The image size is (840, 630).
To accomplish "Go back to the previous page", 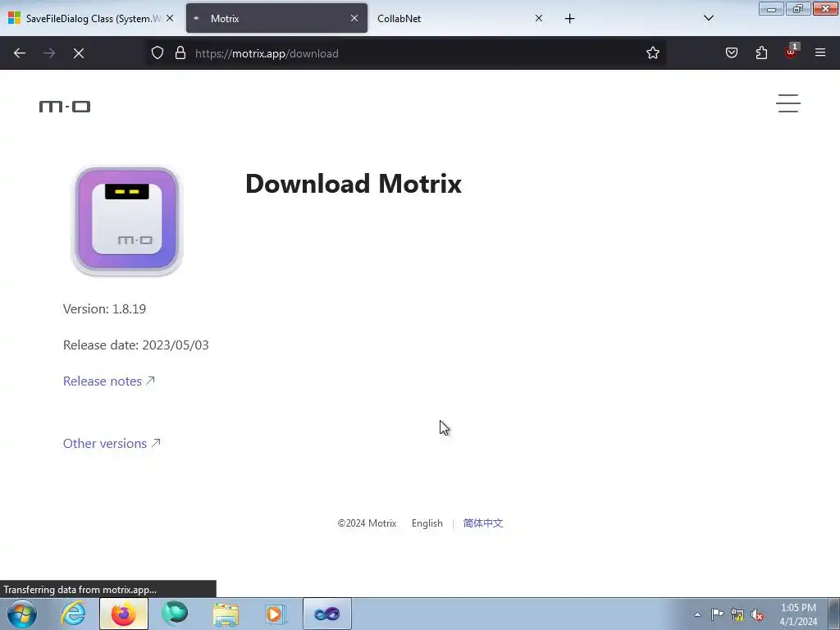I will (x=20, y=53).
